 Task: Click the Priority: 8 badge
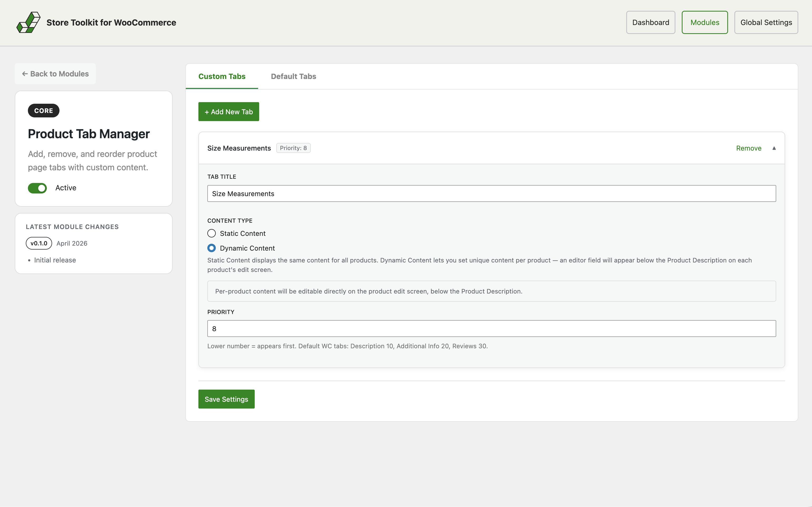point(293,147)
